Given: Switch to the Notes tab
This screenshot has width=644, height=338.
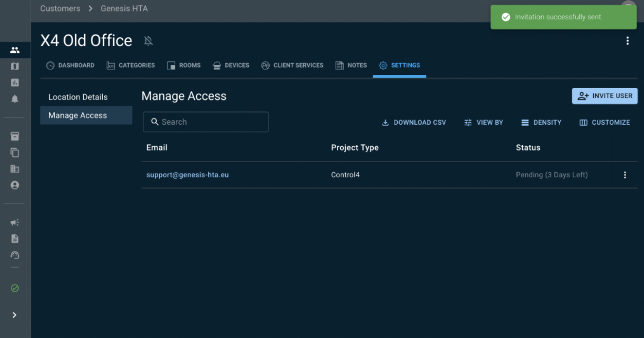Looking at the screenshot, I should [351, 65].
